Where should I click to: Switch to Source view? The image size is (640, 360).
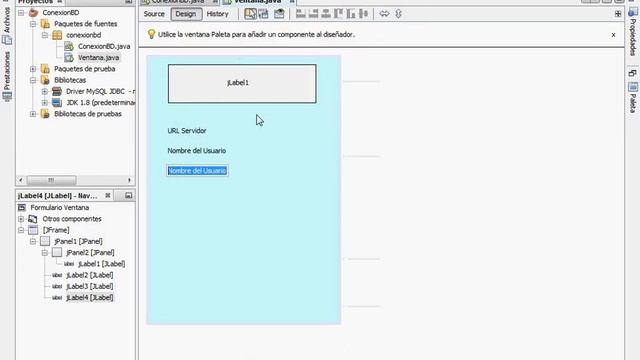(x=154, y=14)
